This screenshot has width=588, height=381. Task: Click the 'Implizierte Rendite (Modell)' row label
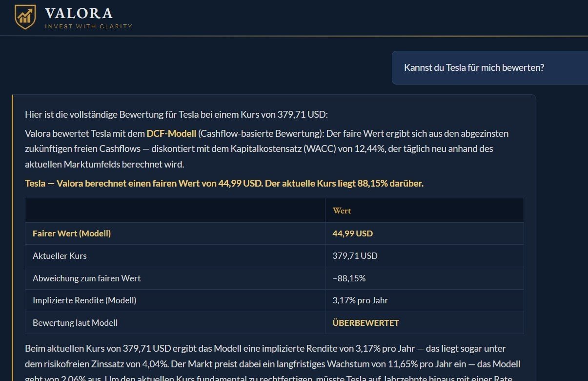84,301
